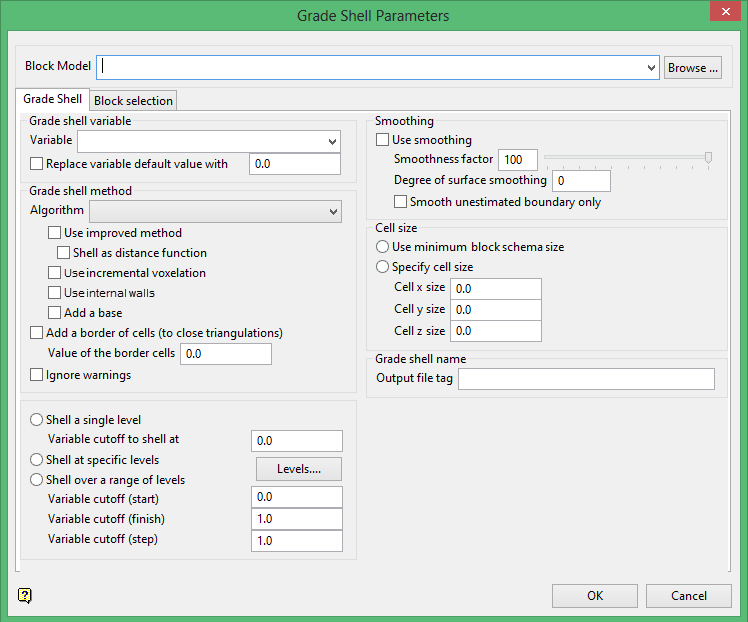Image resolution: width=748 pixels, height=622 pixels.
Task: Click the Browse button
Action: [x=692, y=68]
